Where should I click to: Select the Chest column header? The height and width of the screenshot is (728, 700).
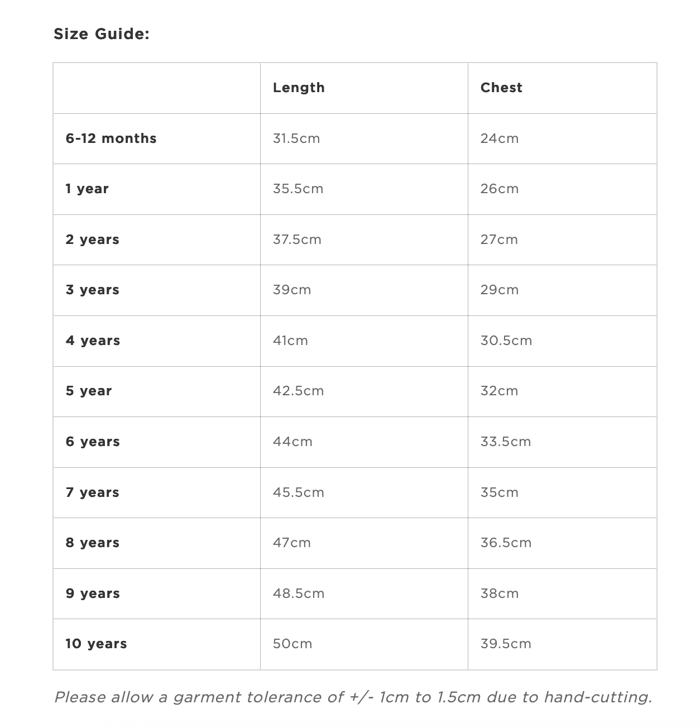(x=501, y=88)
